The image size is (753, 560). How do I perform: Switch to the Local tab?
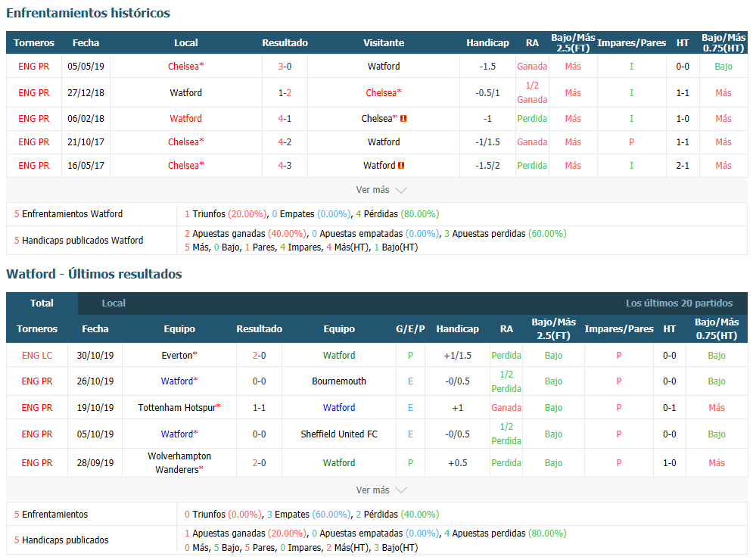[x=114, y=303]
